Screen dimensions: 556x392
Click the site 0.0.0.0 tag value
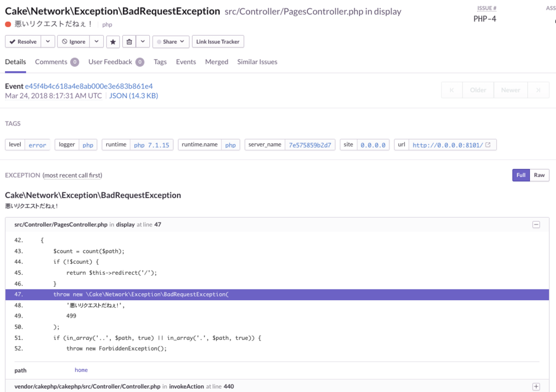tap(373, 145)
